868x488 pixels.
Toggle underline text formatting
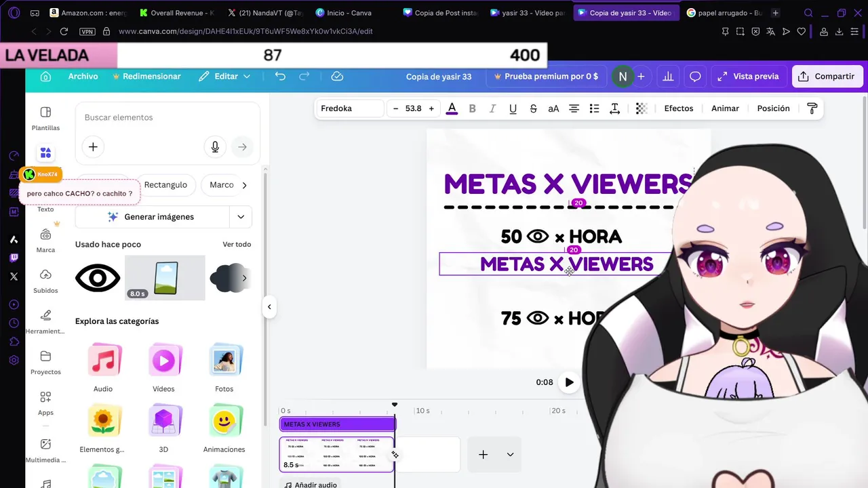coord(513,108)
